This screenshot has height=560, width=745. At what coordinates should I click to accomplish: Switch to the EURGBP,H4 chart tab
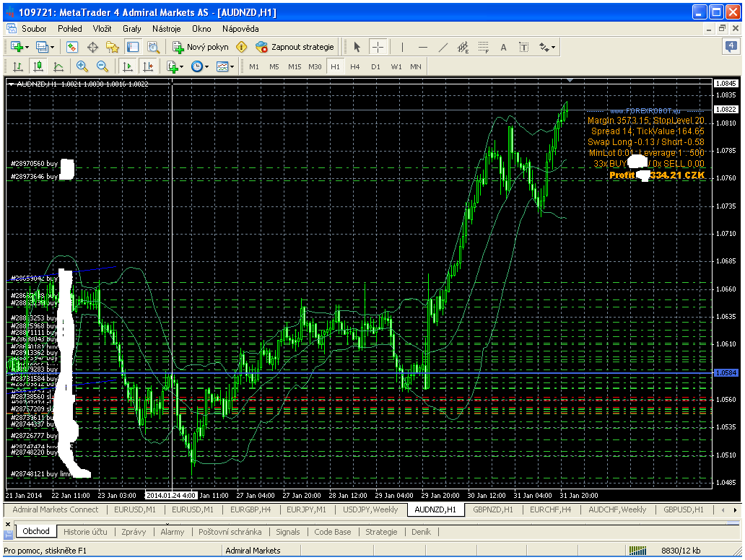(250, 509)
